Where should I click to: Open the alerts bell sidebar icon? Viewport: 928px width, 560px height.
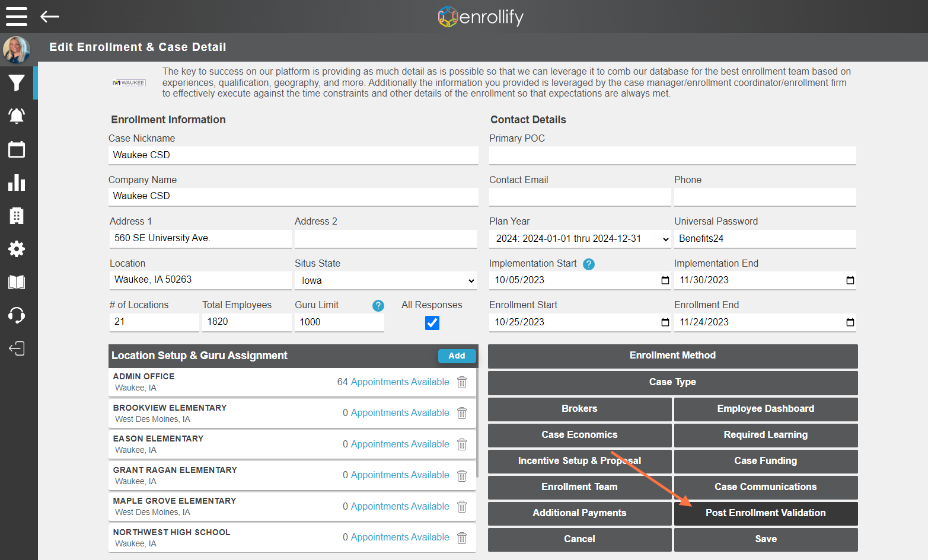point(17,116)
